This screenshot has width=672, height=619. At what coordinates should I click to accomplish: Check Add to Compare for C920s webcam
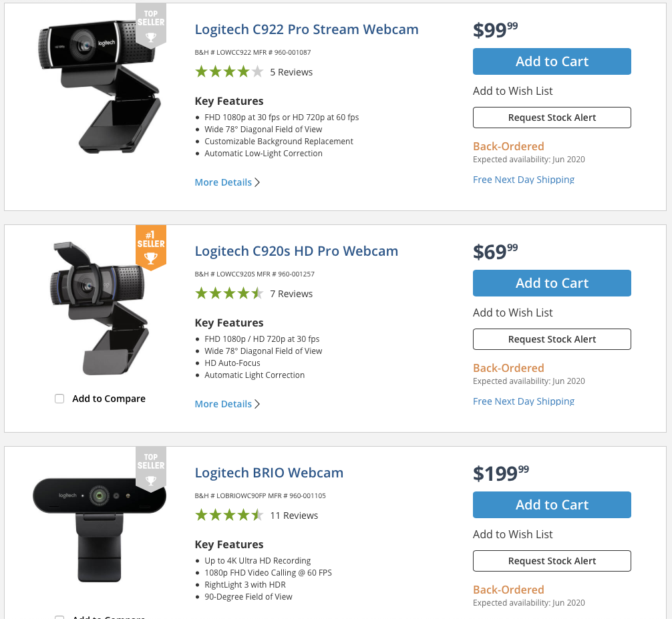[x=59, y=399]
